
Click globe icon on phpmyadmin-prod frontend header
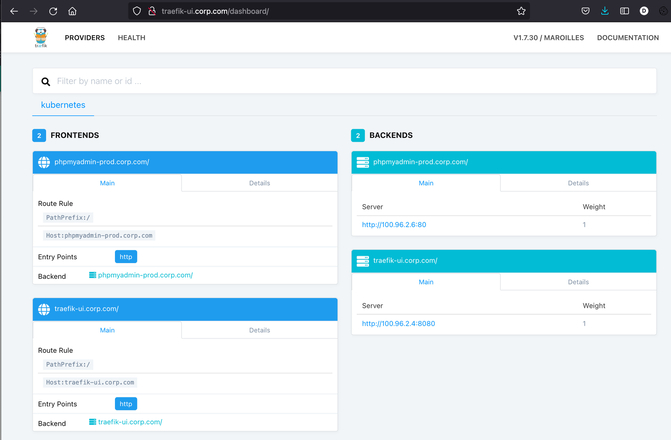coord(44,162)
